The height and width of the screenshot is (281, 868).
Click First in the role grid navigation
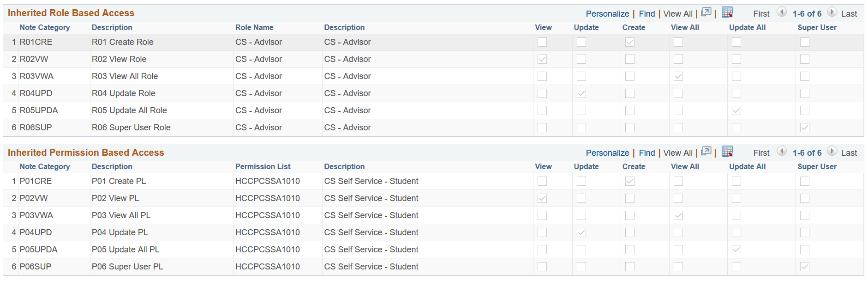(x=761, y=13)
